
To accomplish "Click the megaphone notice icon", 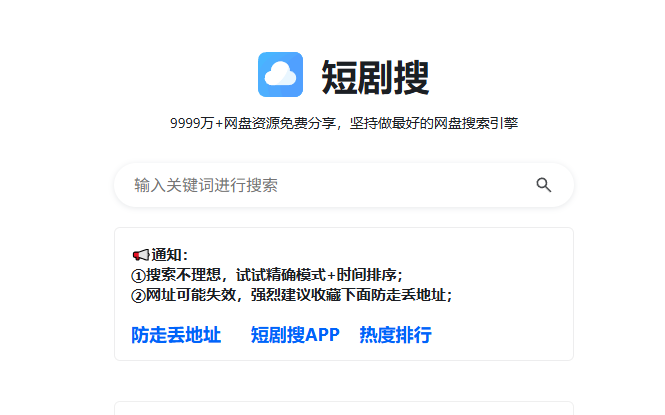I will tap(139, 255).
